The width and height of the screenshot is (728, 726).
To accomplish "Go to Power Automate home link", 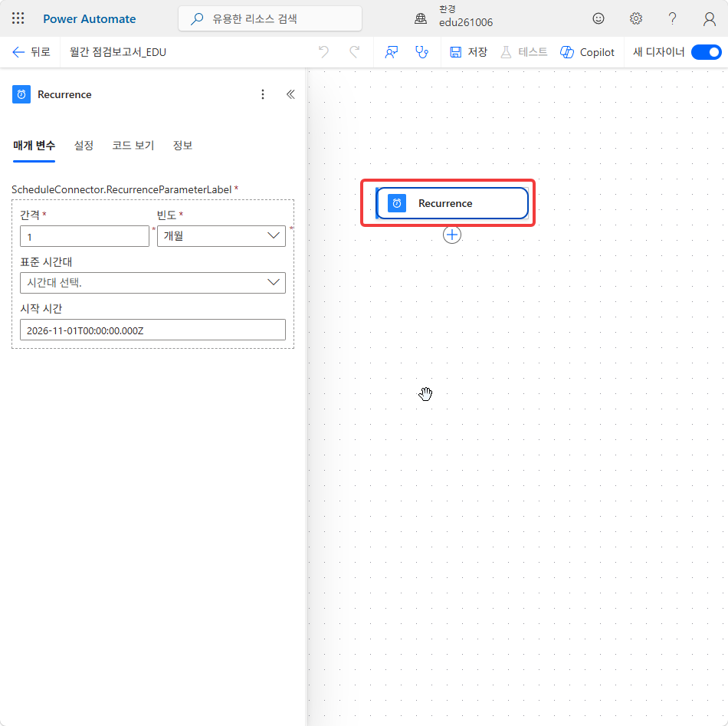I will 90,19.
